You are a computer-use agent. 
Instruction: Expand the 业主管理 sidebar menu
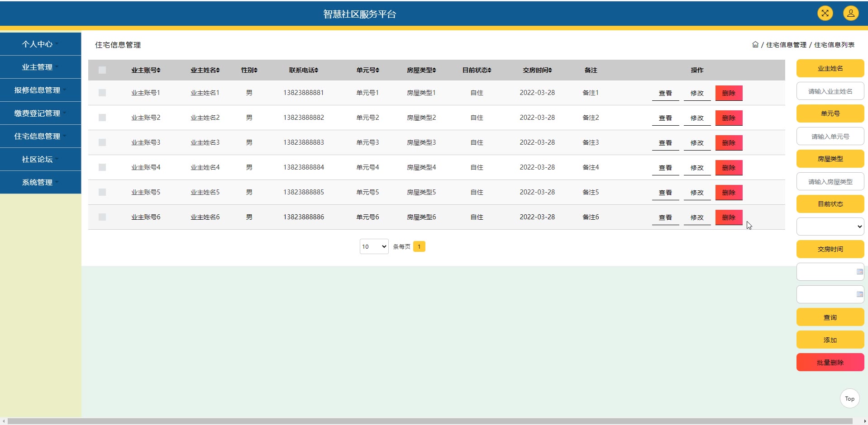click(x=40, y=67)
